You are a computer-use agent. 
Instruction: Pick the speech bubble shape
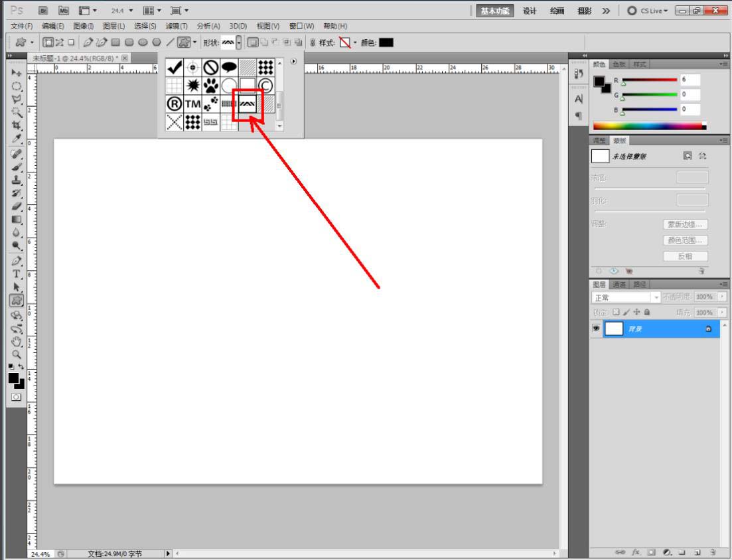pos(229,67)
